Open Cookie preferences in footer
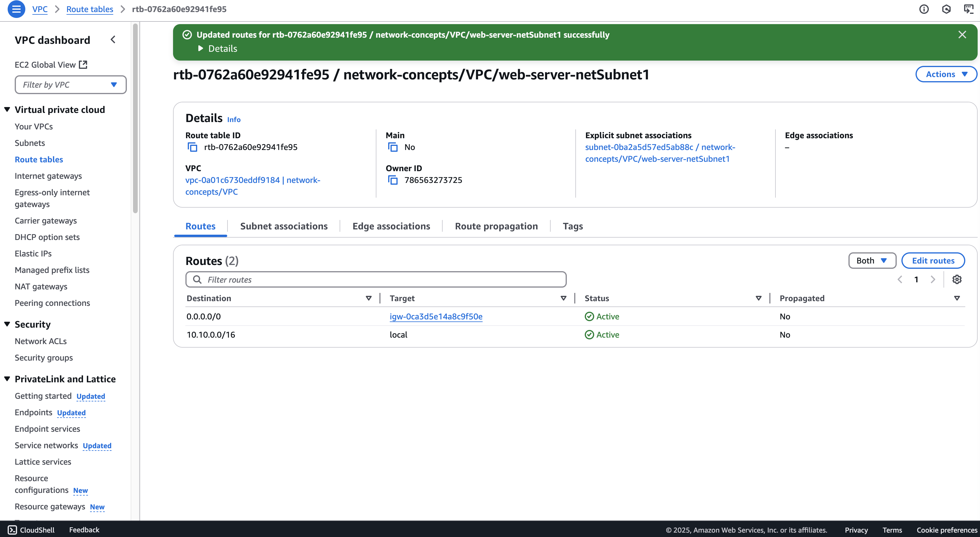This screenshot has height=537, width=980. point(947,530)
